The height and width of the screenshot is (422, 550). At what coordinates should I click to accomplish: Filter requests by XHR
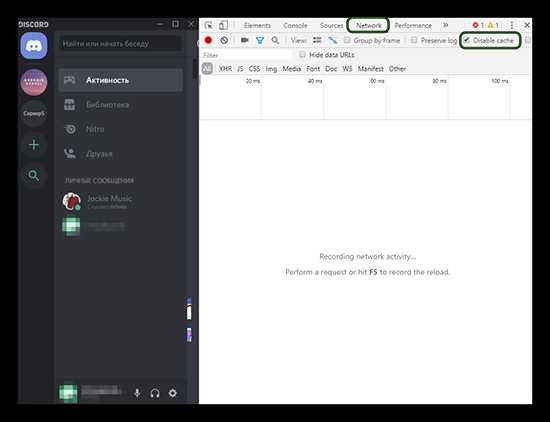(225, 69)
